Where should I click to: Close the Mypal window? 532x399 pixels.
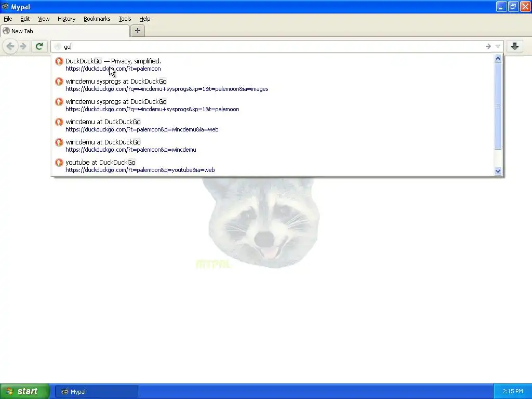coord(525,6)
